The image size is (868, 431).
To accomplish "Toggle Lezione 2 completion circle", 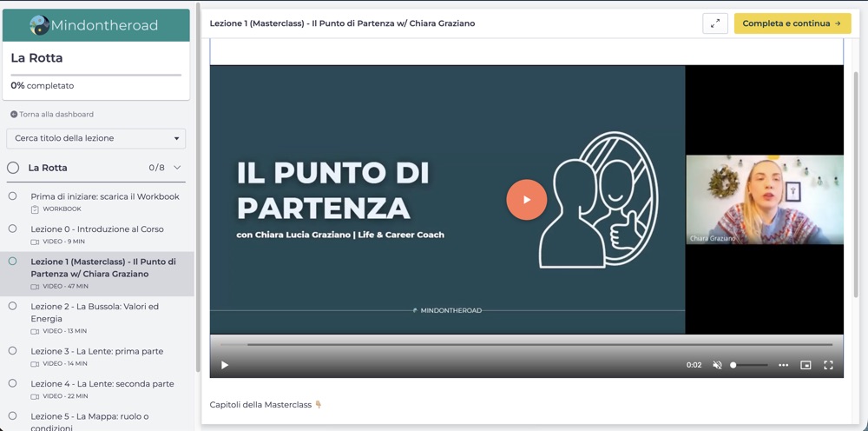I will coord(13,306).
